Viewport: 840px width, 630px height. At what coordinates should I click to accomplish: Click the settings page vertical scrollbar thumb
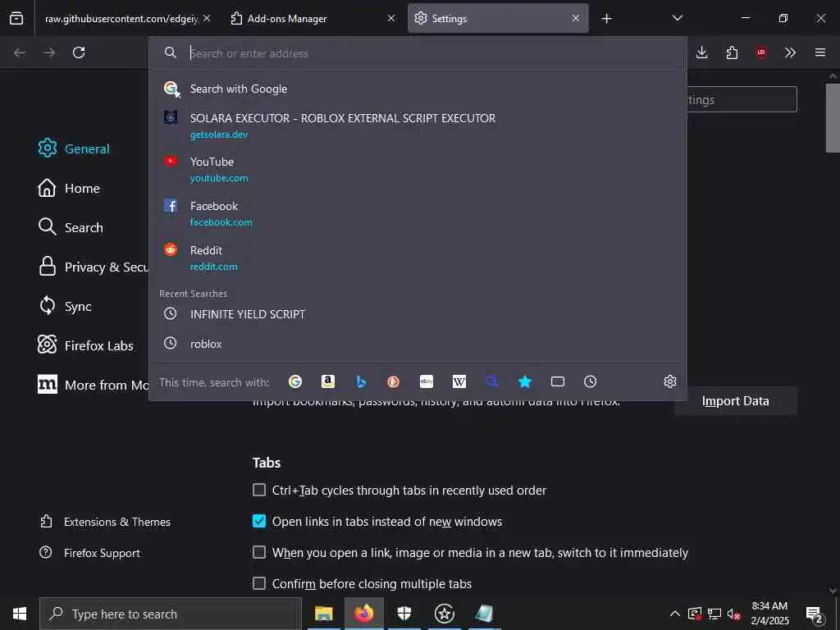[833, 118]
